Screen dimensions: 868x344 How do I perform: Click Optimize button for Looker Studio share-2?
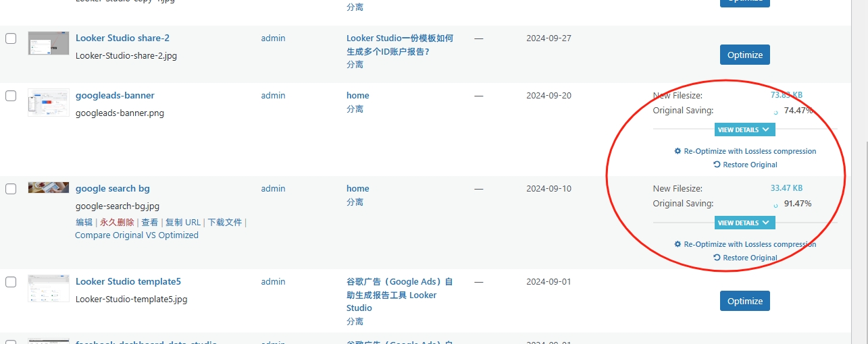point(745,55)
